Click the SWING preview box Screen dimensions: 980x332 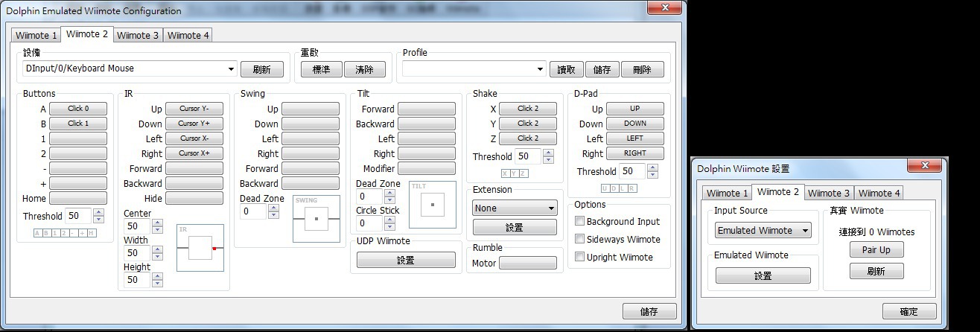click(x=316, y=219)
